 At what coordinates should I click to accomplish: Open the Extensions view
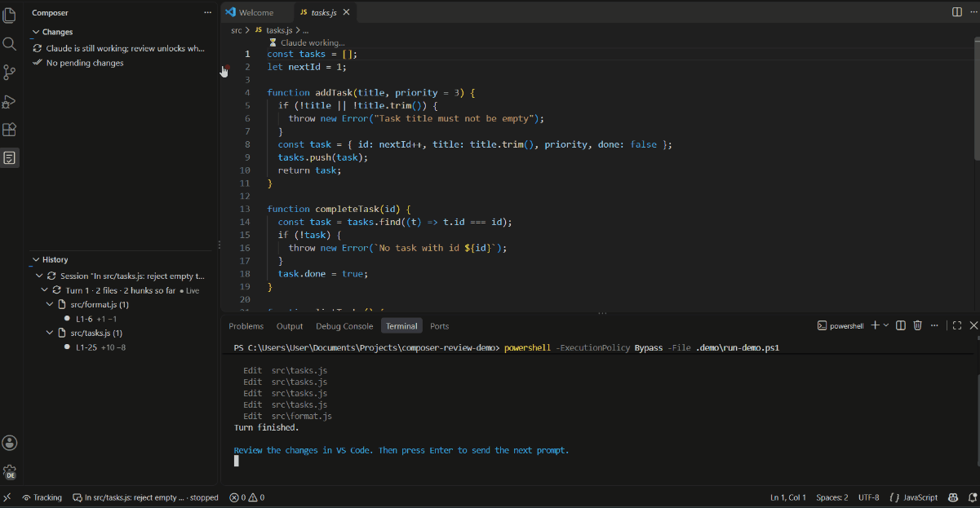click(x=10, y=130)
